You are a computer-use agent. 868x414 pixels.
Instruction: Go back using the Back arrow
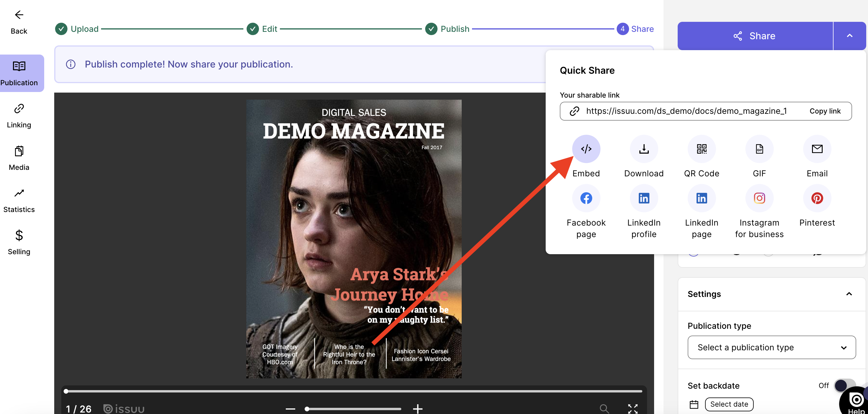coord(19,14)
